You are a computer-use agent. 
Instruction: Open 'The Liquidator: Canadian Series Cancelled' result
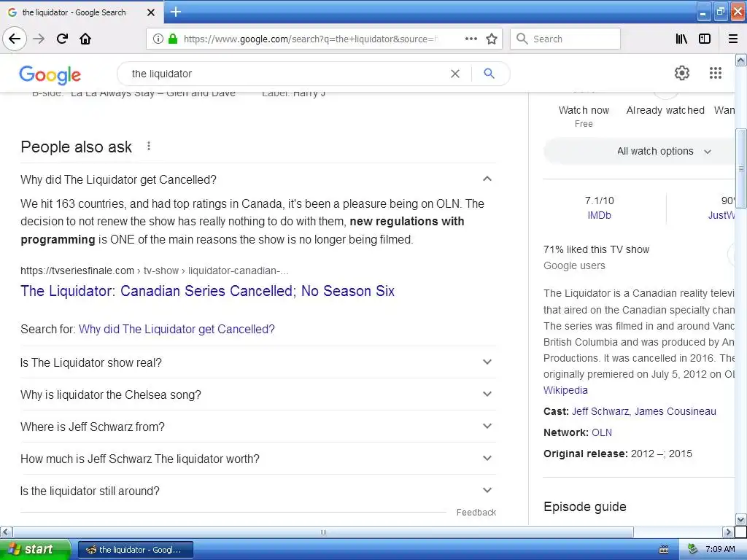click(x=207, y=290)
